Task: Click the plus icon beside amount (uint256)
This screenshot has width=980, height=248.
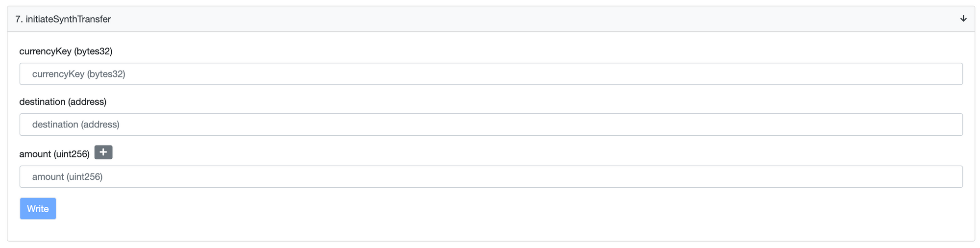Action: coord(103,152)
